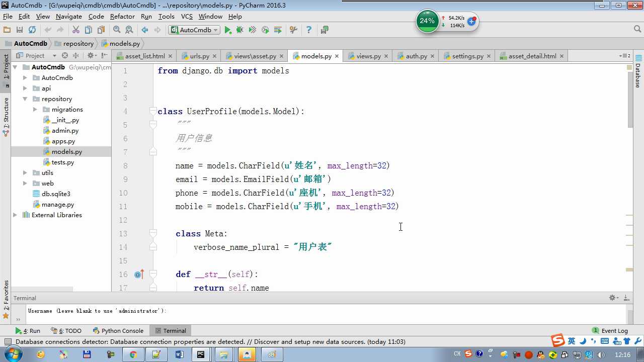Open the Structure side panel
This screenshot has width=644, height=362.
click(6, 117)
